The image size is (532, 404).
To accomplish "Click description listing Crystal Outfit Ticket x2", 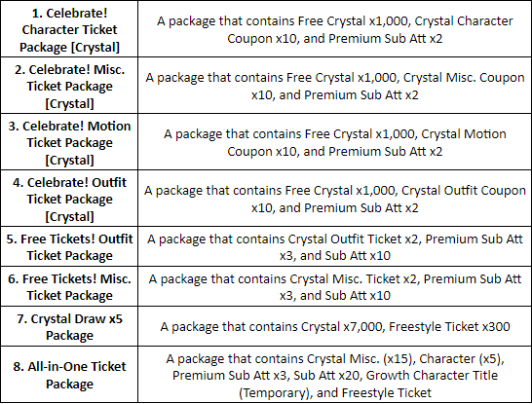I will [x=335, y=247].
